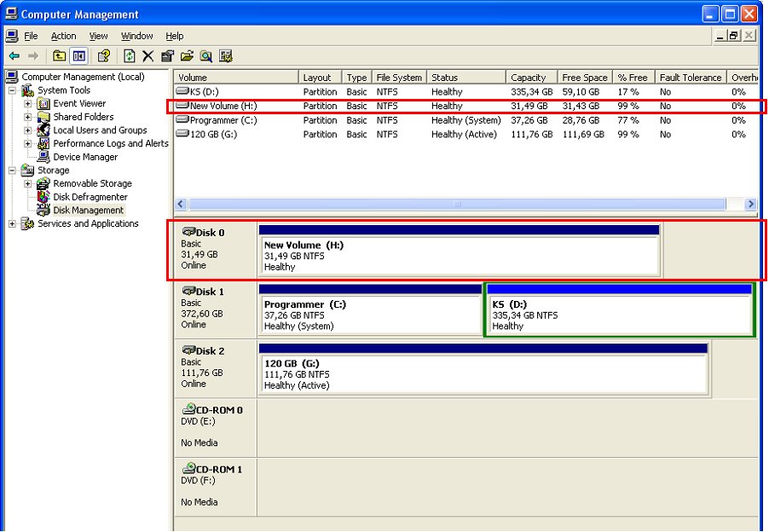This screenshot has width=769, height=532.
Task: Expand Services and Applications node
Action: click(x=13, y=223)
